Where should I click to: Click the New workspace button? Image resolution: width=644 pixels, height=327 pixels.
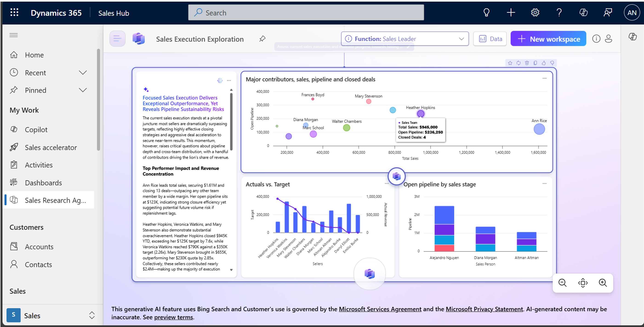(548, 39)
